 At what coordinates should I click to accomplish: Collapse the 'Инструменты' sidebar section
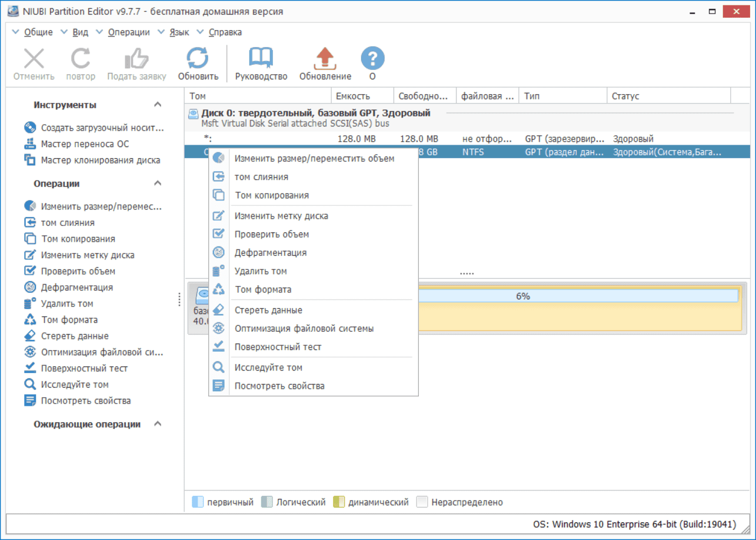(157, 105)
